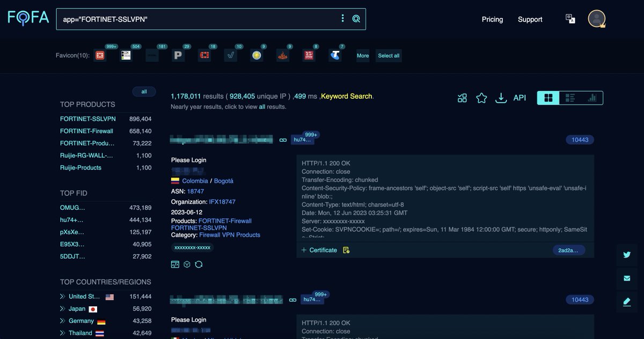This screenshot has width=644, height=339.
Task: Filter by OMUG… in Top FID
Action: coord(72,208)
